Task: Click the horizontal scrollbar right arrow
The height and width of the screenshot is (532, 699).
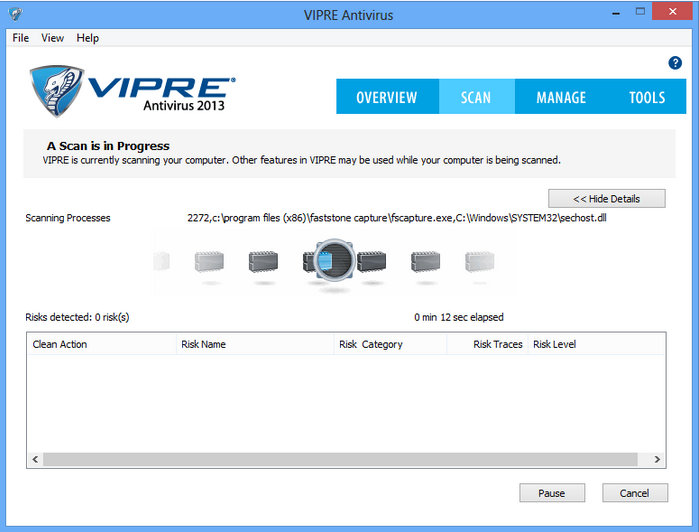Action: (657, 459)
